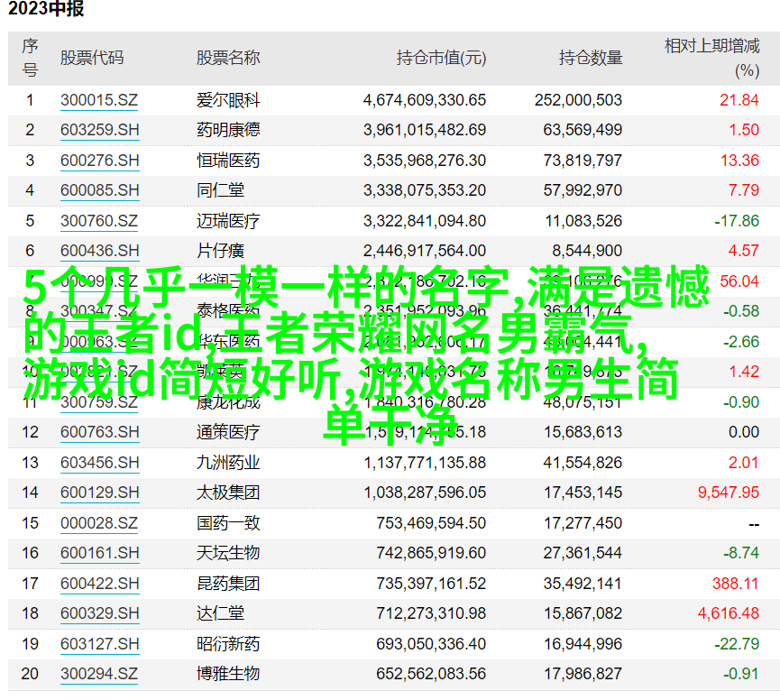This screenshot has width=780, height=700.
Task: Open stock code link 600085.SH
Action: click(x=99, y=190)
